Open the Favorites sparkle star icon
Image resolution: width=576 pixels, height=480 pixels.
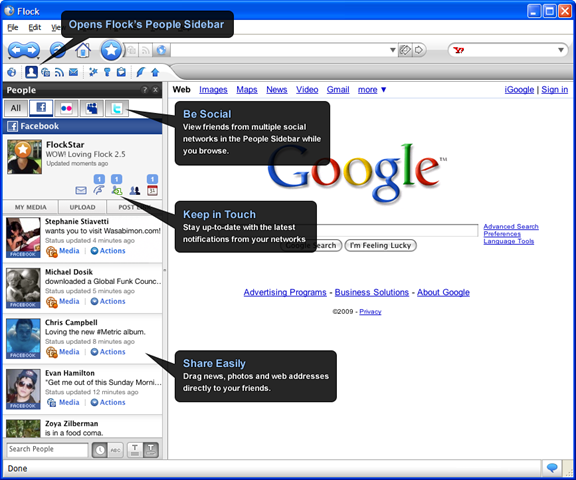tap(93, 72)
